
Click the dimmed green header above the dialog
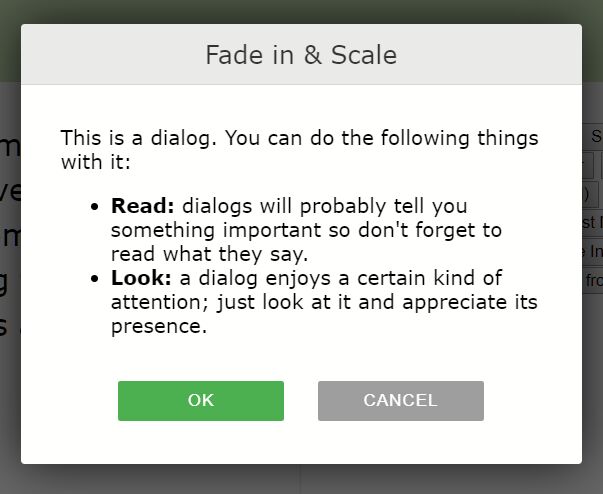[x=300, y=10]
